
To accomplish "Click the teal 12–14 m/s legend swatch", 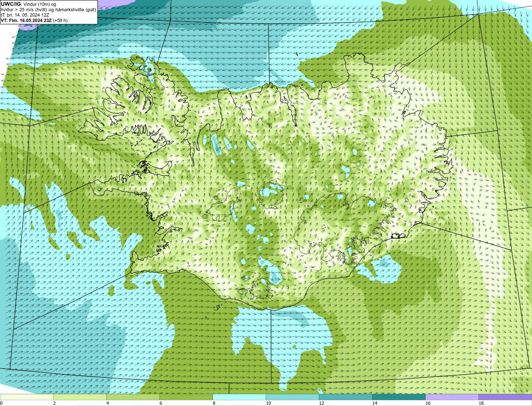I will (346, 397).
